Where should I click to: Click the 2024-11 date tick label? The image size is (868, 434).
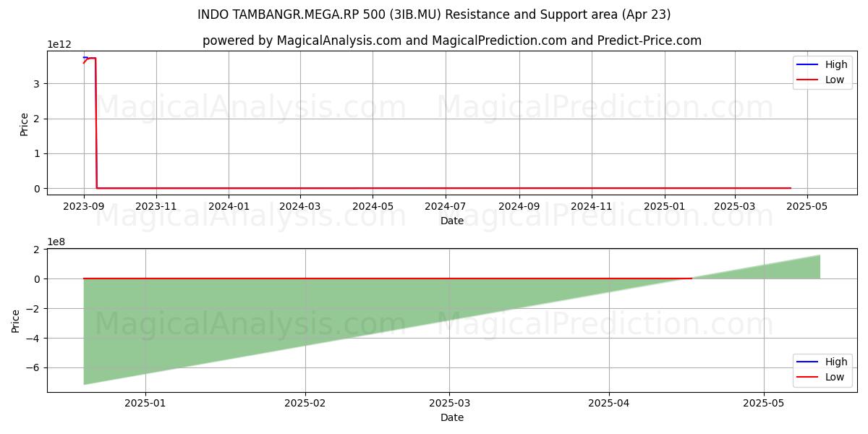click(x=592, y=206)
